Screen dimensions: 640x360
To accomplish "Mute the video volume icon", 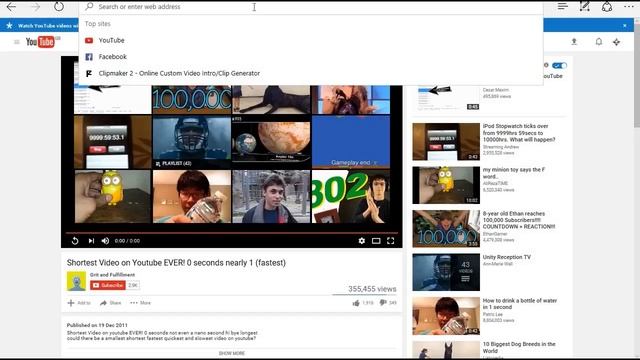I will (105, 241).
